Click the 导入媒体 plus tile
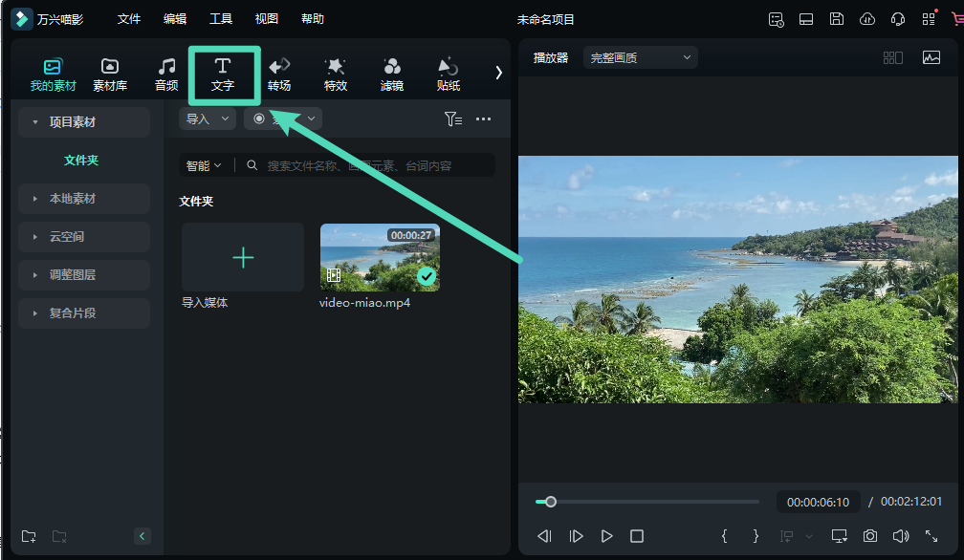 coord(243,257)
